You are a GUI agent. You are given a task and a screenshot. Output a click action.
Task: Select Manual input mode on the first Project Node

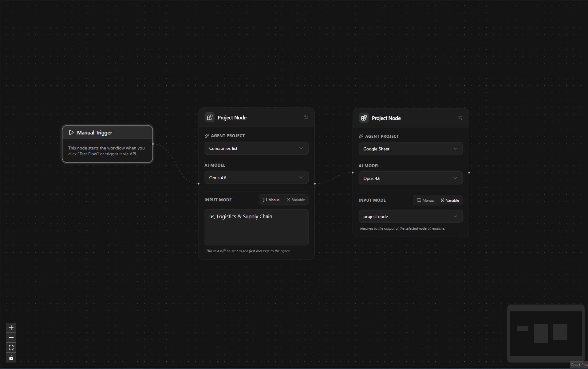[271, 200]
